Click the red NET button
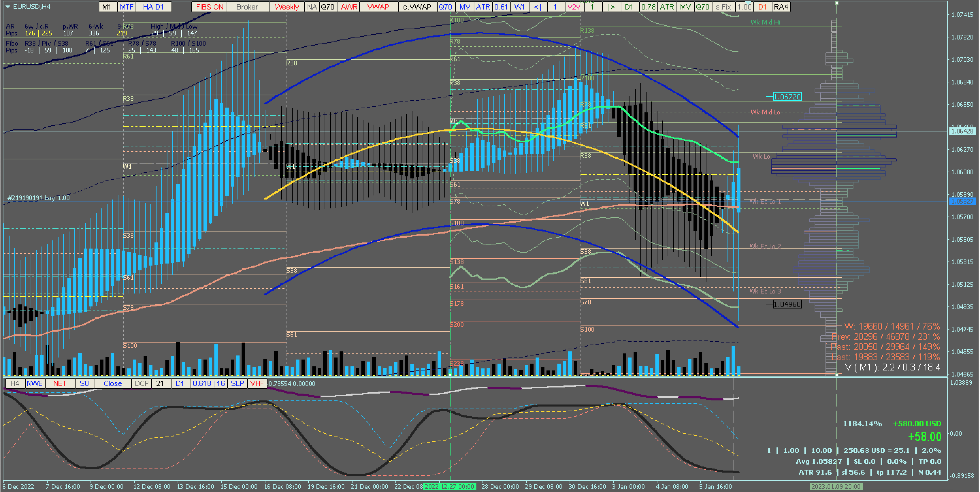The image size is (980, 492). pyautogui.click(x=60, y=383)
